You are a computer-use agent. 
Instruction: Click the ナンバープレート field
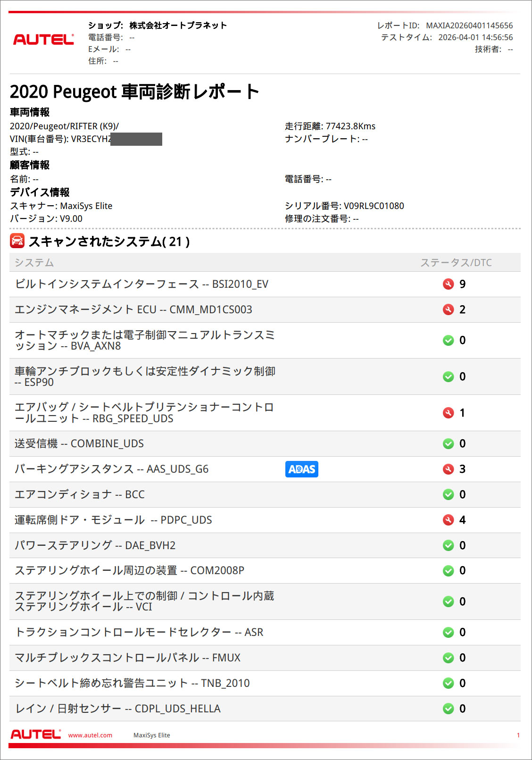[326, 139]
